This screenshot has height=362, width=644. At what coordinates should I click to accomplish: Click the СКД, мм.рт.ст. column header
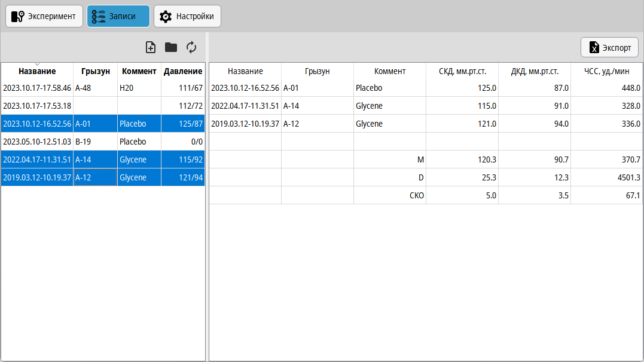click(x=462, y=71)
